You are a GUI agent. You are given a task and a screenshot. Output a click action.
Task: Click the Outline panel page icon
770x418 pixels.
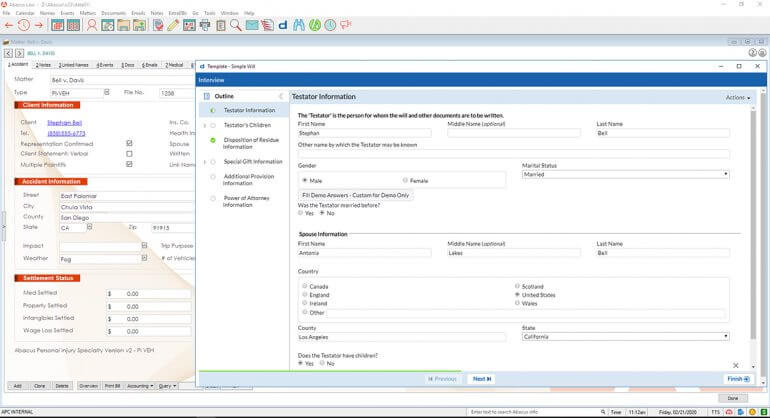tap(207, 96)
